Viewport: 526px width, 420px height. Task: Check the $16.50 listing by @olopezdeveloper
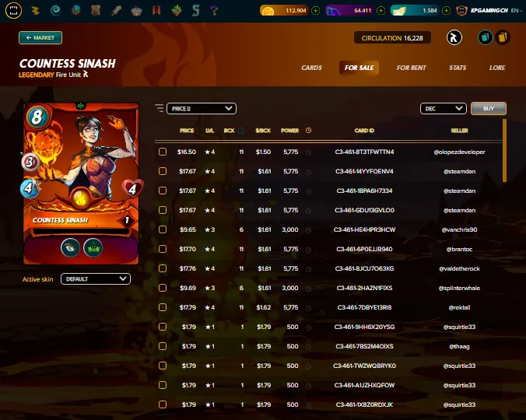click(163, 152)
